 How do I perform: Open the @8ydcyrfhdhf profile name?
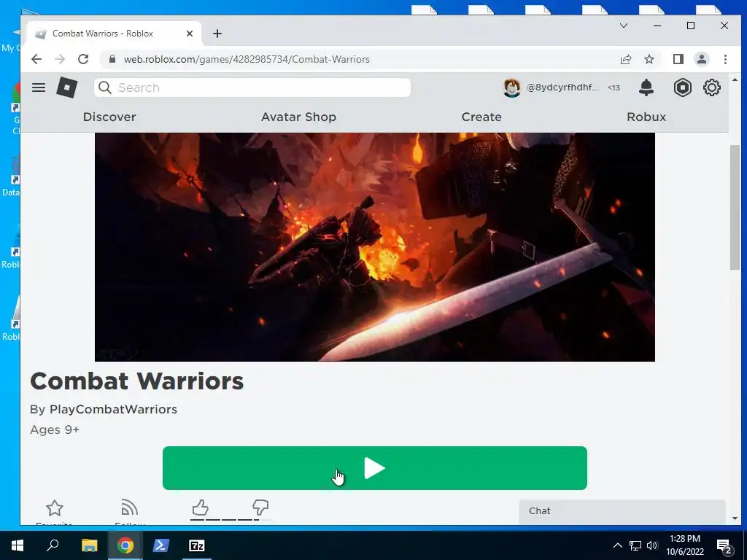point(562,87)
